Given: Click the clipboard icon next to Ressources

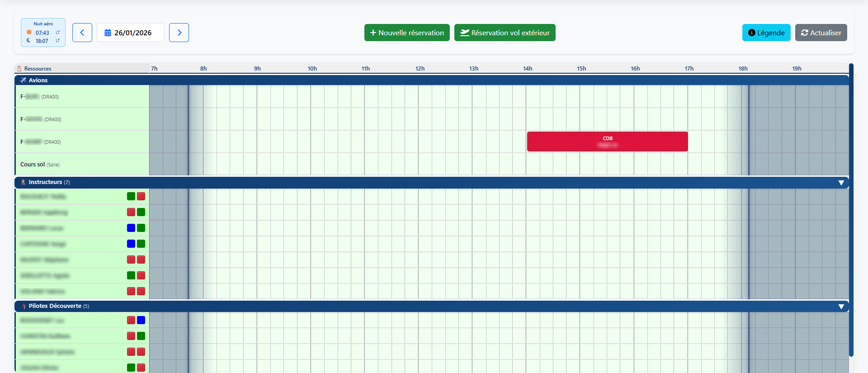Looking at the screenshot, I should (x=19, y=69).
